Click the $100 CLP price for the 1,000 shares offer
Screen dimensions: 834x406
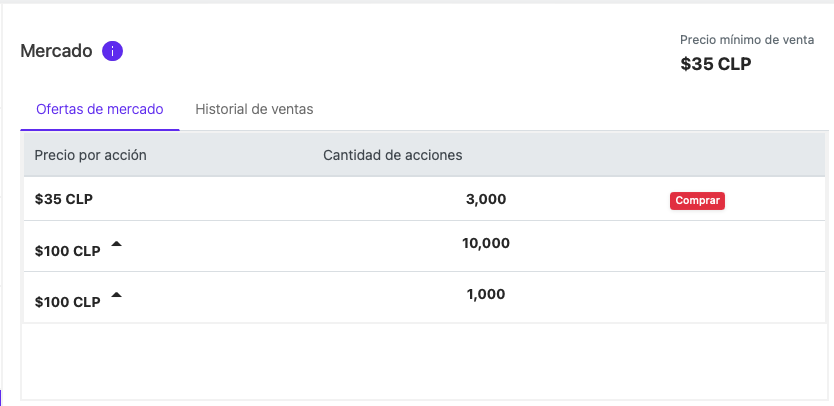[x=68, y=302]
